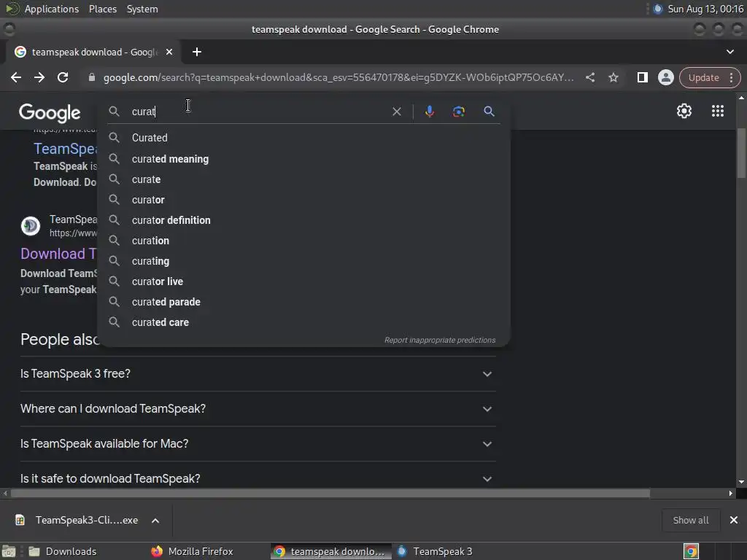
Task: Select the 'Curated' suggestion
Action: click(303, 138)
